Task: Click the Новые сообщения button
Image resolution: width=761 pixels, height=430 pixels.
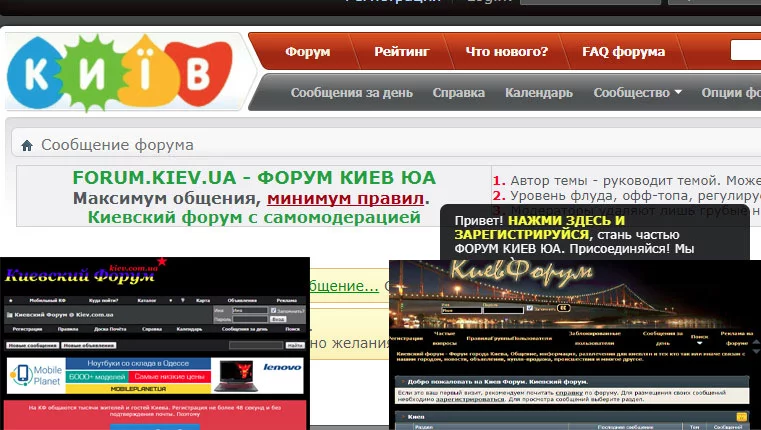Action: tap(33, 346)
